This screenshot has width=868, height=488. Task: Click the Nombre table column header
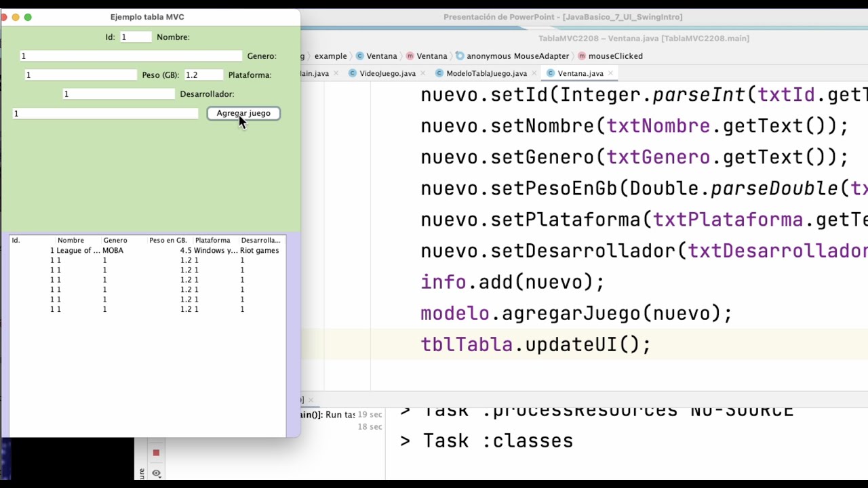point(79,240)
